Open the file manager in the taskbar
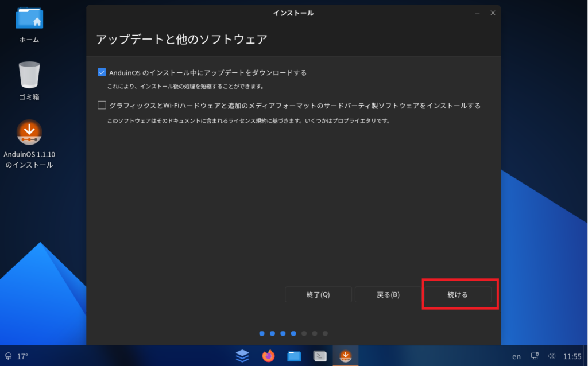Screen dimensions: 588x366 point(294,356)
